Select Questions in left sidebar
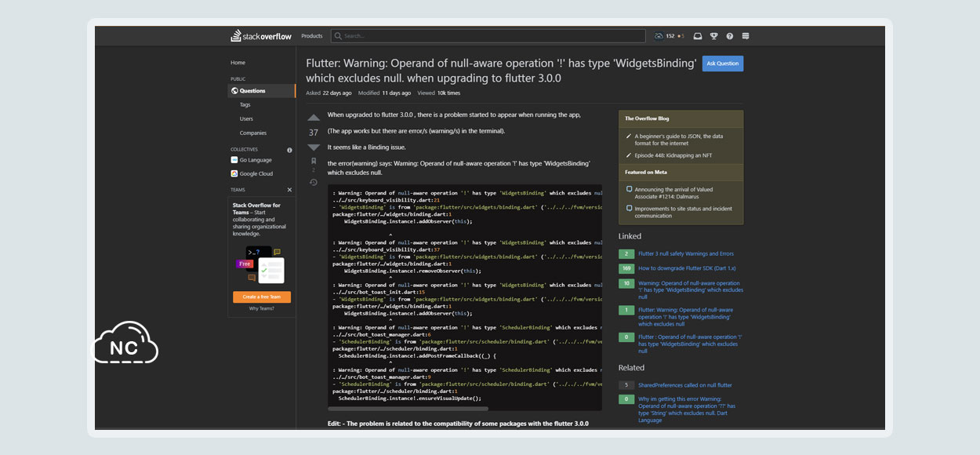Screen dimensions: 980x455 coord(262,91)
